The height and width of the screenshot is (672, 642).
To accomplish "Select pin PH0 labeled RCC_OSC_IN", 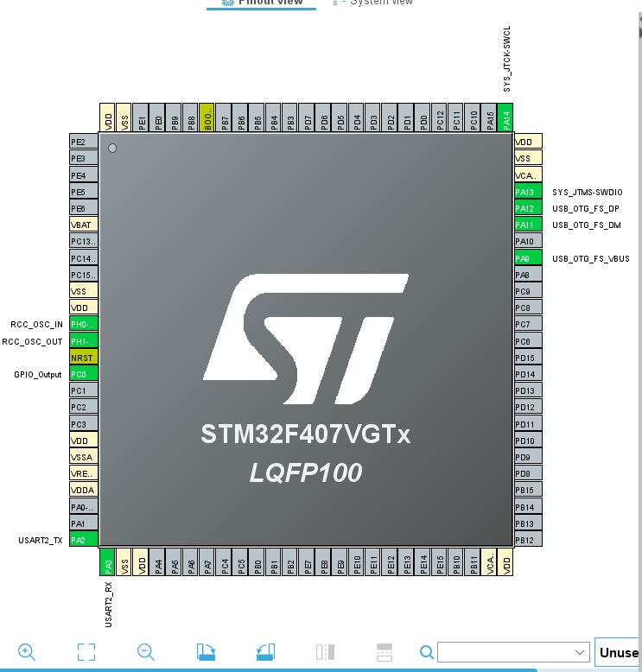I will [x=84, y=324].
